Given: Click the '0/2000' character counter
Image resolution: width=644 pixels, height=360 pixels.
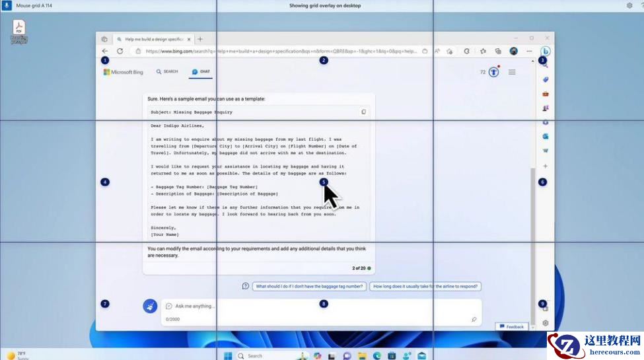Looking at the screenshot, I should (x=172, y=319).
